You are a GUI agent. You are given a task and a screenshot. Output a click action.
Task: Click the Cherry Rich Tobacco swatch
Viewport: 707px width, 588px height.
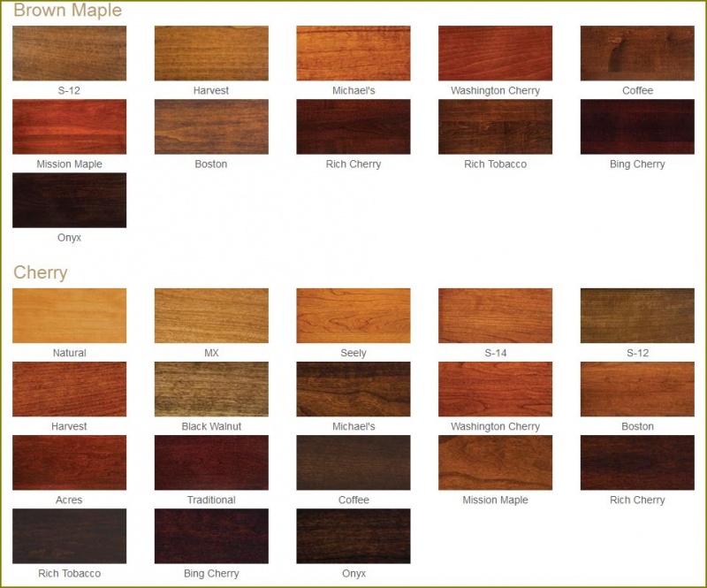tap(70, 536)
